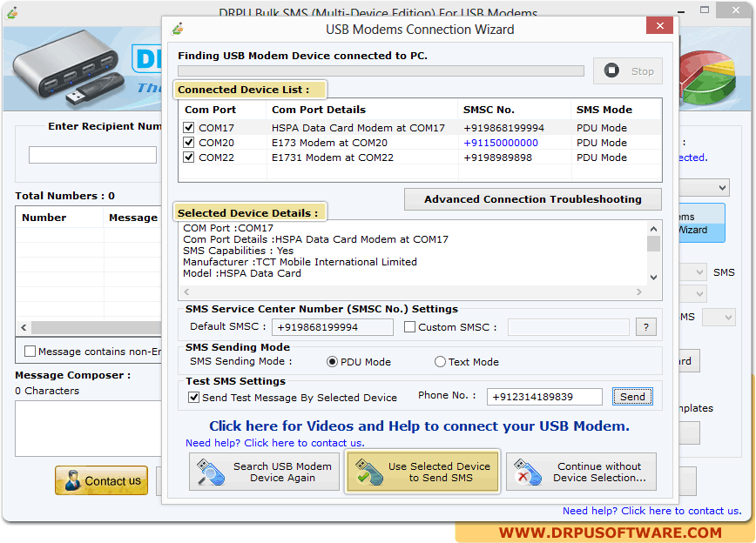This screenshot has width=756, height=543.
Task: Click the Manufacturer line in device details
Action: [300, 262]
